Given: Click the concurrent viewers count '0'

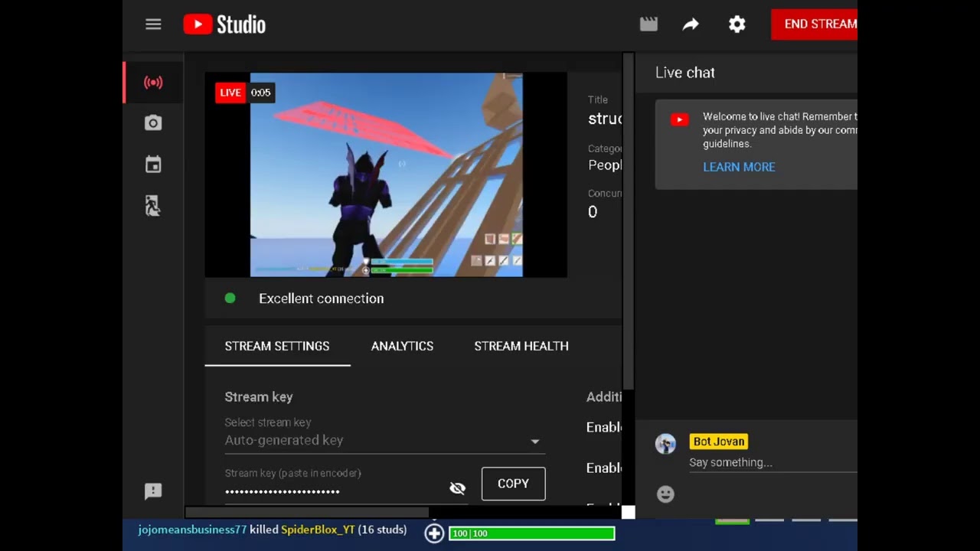Looking at the screenshot, I should coord(593,212).
